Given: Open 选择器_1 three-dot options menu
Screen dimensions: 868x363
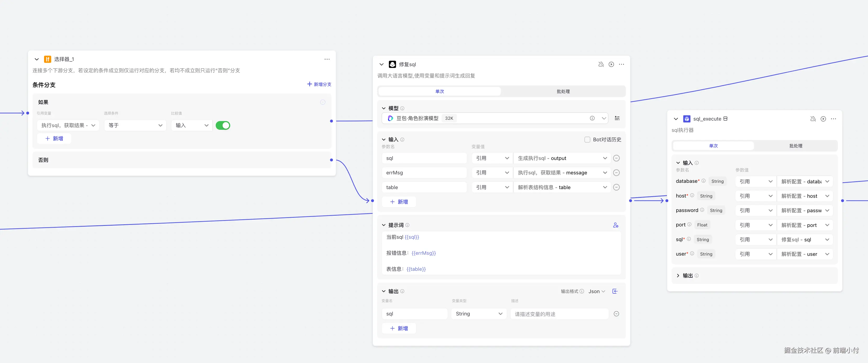Looking at the screenshot, I should coord(327,59).
